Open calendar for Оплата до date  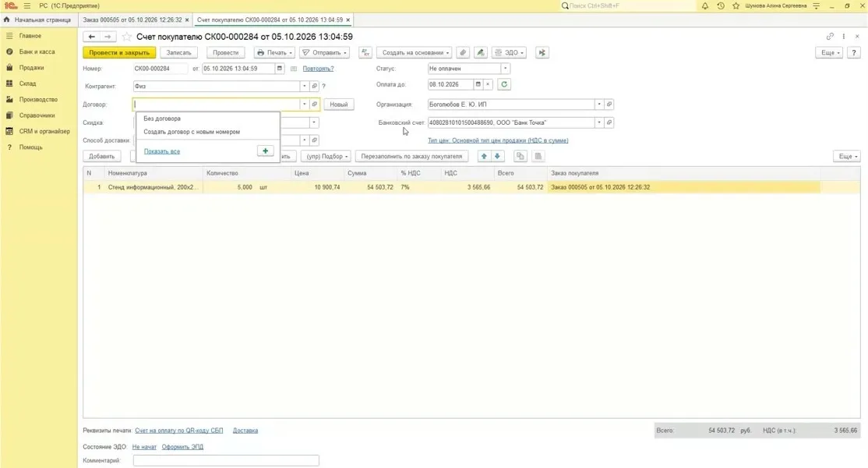478,85
